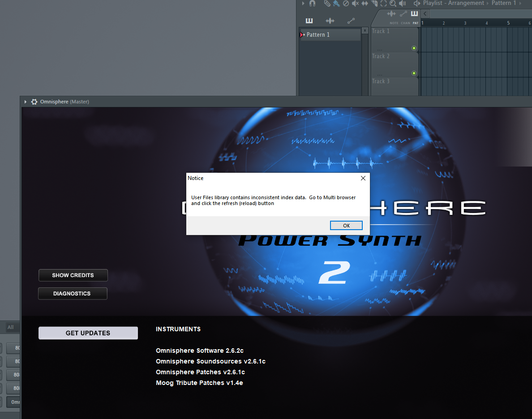Toggle the piano keys filter in picker panel
Image resolution: width=532 pixels, height=419 pixels.
[x=309, y=21]
